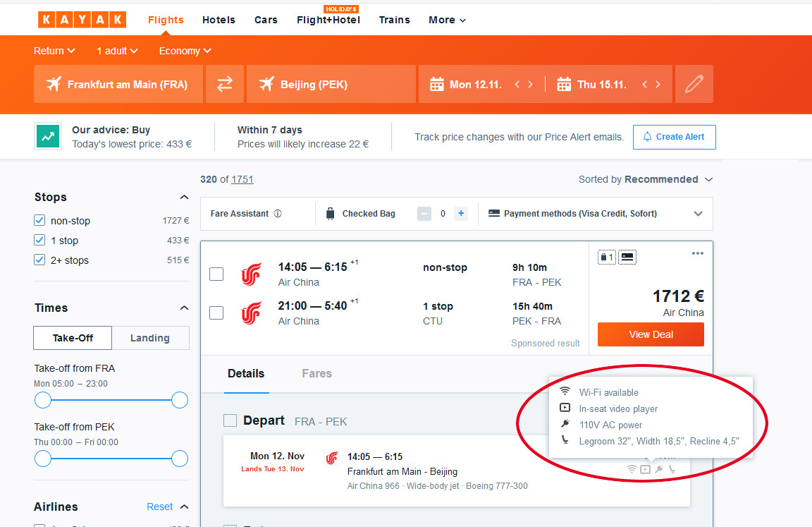Screen dimensions: 812x527
Task: Click the legroom seat amenity icon
Action: [x=672, y=469]
